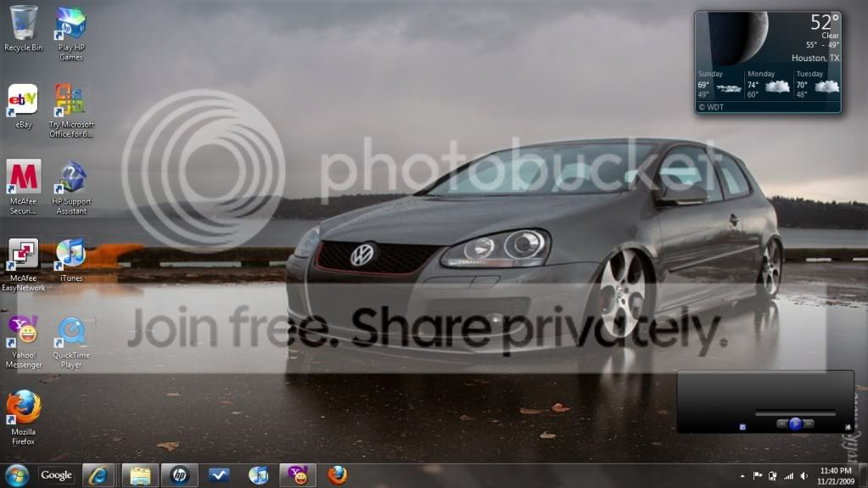Viewport: 868px width, 488px height.
Task: Click the Show Desktop taskbar edge button
Action: (x=864, y=476)
